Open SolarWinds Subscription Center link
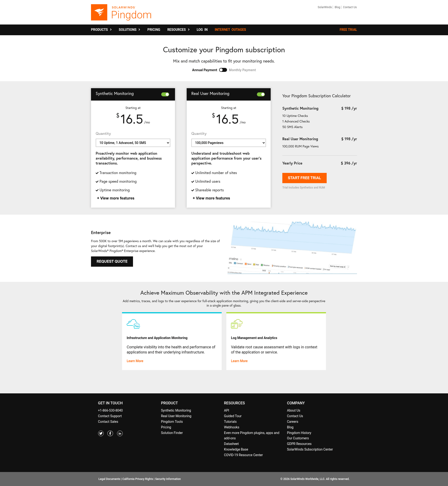 [x=310, y=449]
